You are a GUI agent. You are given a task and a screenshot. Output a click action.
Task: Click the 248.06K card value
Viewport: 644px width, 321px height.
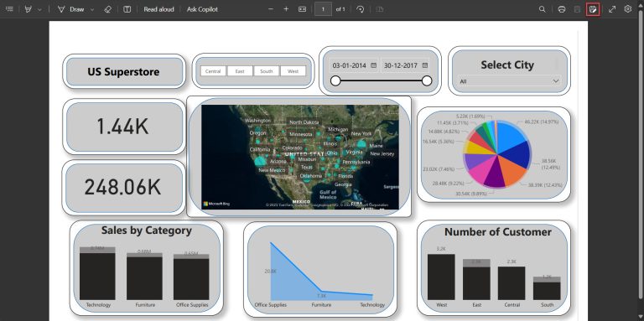(122, 187)
